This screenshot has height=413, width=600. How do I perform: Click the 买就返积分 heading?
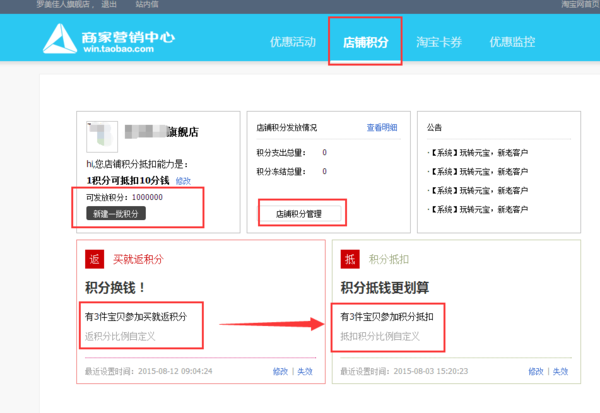coord(138,260)
